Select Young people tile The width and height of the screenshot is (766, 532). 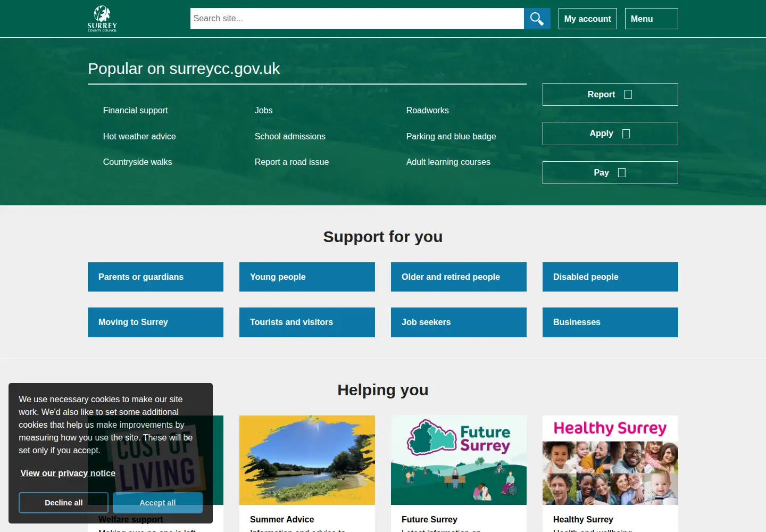pos(307,277)
